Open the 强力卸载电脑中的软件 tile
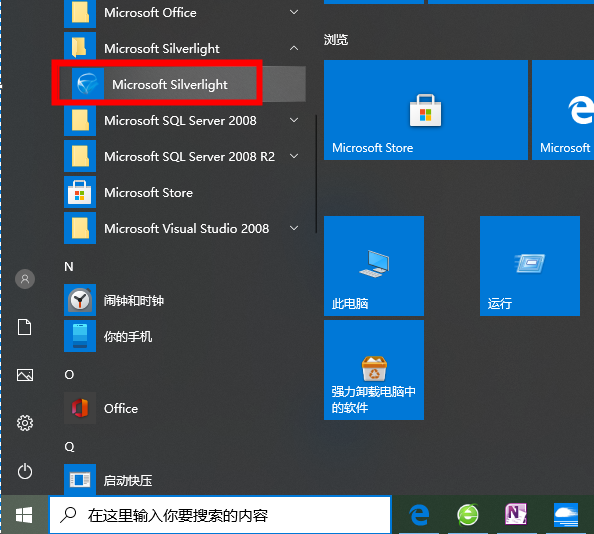The image size is (594, 534). (374, 370)
